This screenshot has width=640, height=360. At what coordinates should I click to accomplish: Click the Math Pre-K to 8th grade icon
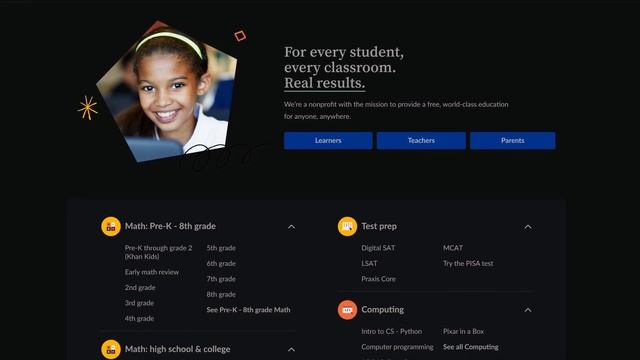[x=111, y=227]
